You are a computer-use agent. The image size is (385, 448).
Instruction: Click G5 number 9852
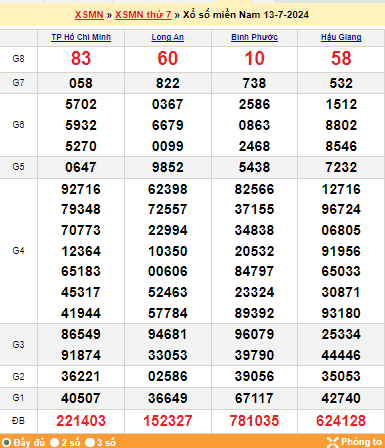168,167
